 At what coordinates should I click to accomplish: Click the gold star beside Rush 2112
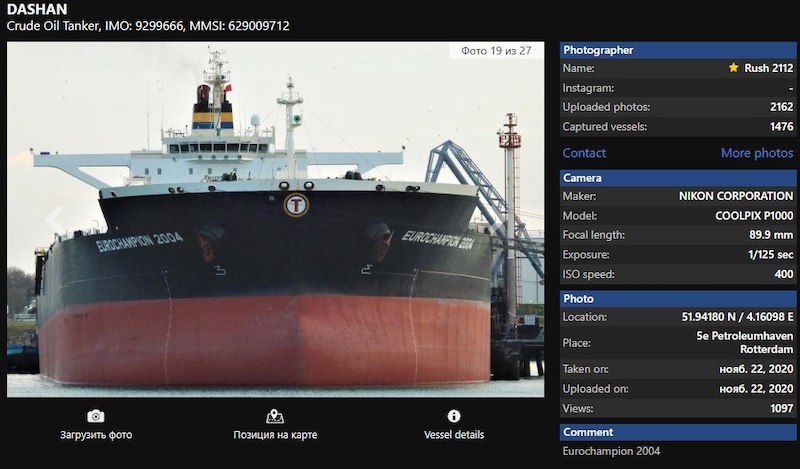[733, 67]
